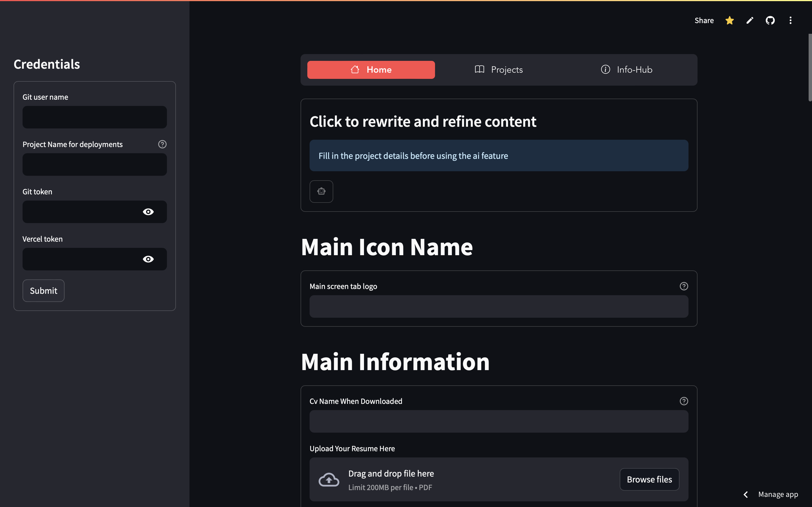Open the GitHub repository icon
Screen dimensions: 812x507
770,21
